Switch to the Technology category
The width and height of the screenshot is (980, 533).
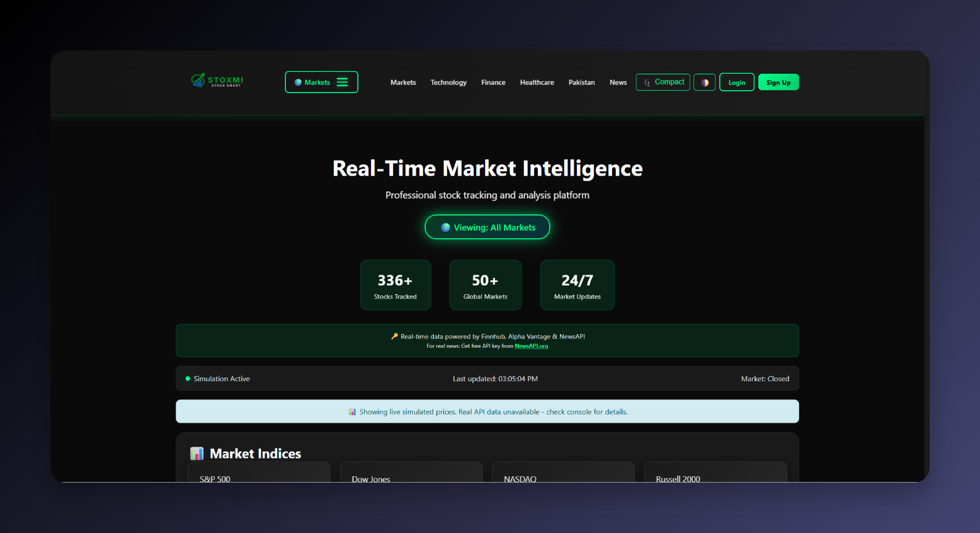point(448,82)
